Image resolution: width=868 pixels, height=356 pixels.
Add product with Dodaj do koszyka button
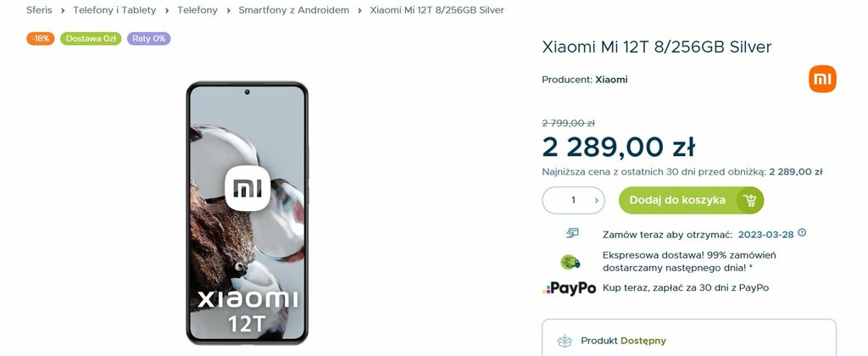click(x=691, y=200)
